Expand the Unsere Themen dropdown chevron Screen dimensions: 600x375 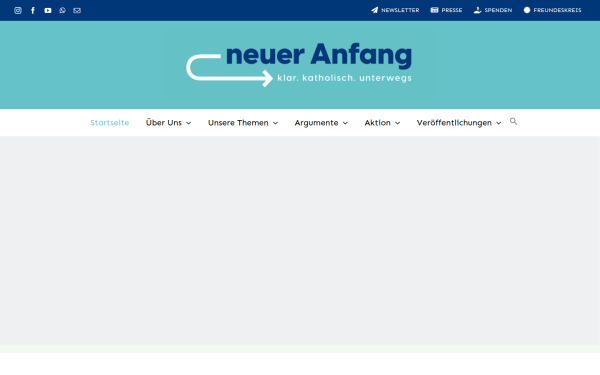(x=275, y=123)
